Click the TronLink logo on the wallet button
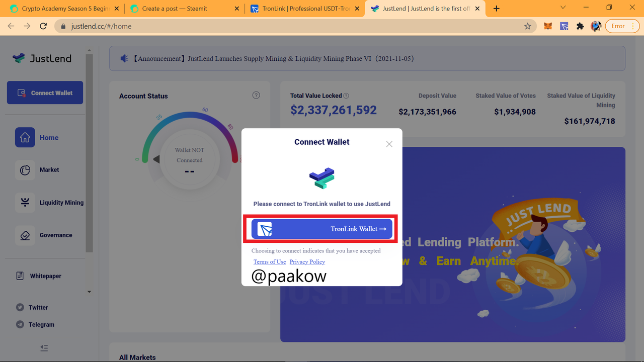644x362 pixels. [x=265, y=229]
